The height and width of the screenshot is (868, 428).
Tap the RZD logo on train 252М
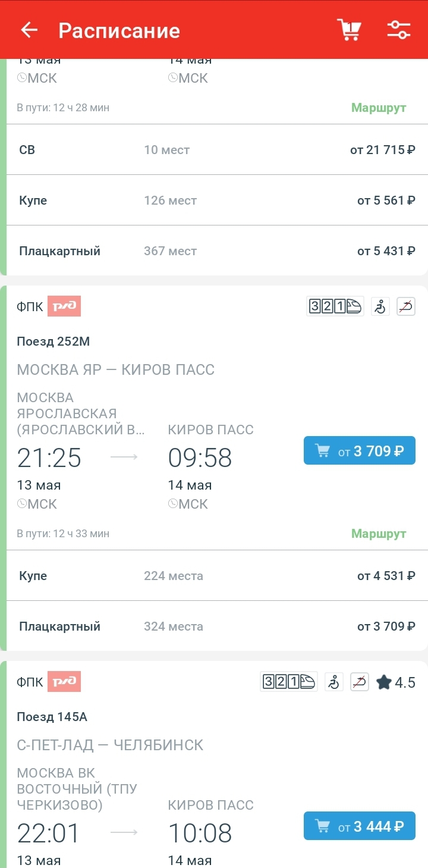point(64,306)
